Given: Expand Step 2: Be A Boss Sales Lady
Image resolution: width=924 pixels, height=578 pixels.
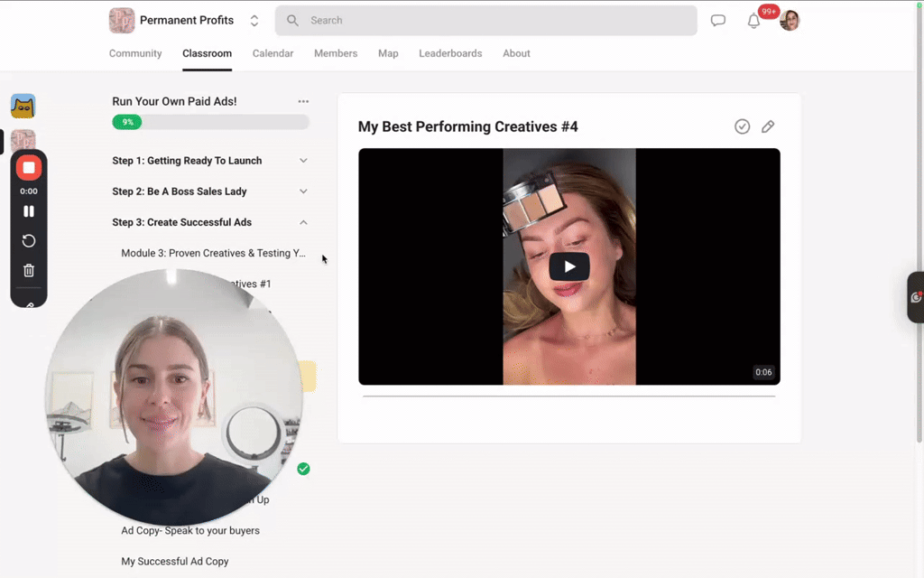Looking at the screenshot, I should (303, 191).
